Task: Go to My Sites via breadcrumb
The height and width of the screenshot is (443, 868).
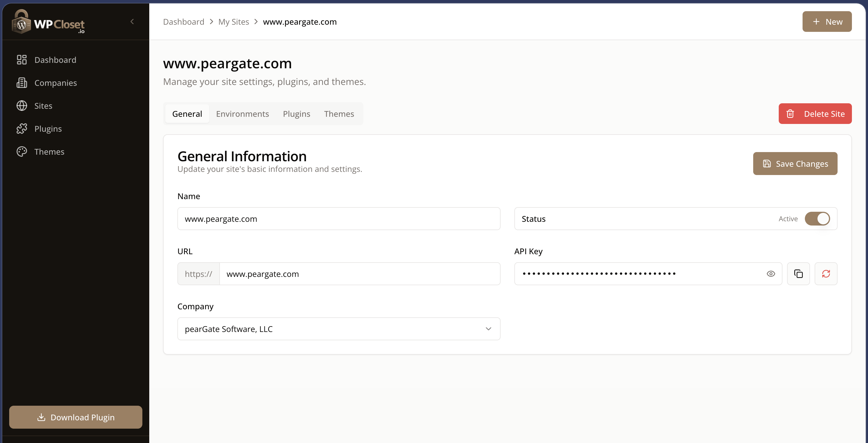Action: tap(234, 22)
